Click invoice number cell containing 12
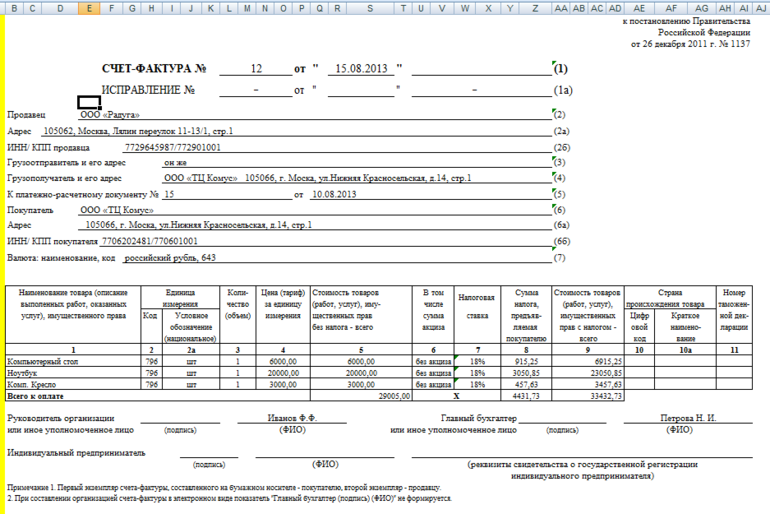The image size is (770, 514). coord(256,69)
